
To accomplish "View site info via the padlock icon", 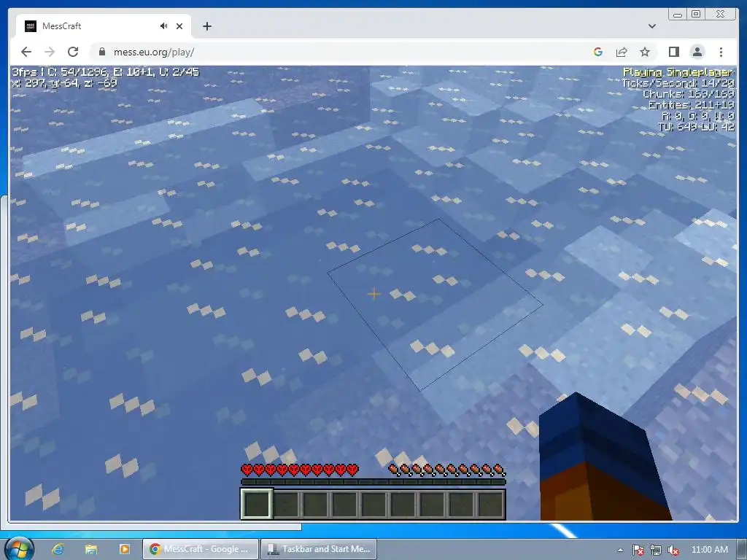I will [101, 52].
